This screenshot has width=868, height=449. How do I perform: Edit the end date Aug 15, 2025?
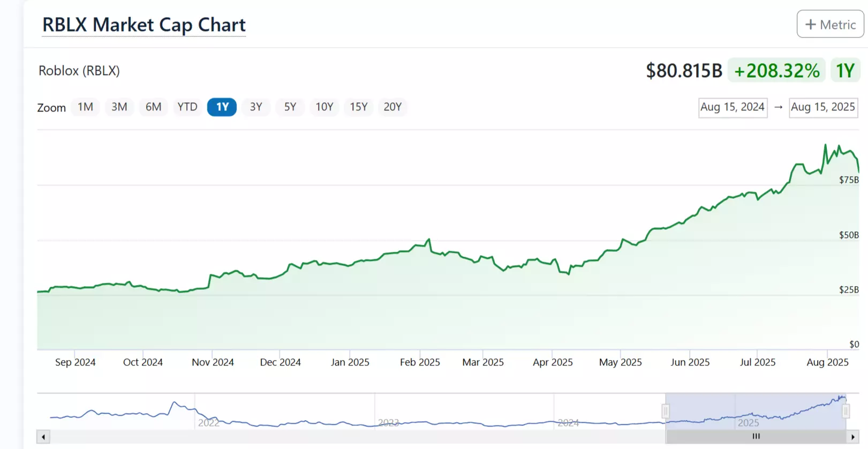pyautogui.click(x=823, y=107)
